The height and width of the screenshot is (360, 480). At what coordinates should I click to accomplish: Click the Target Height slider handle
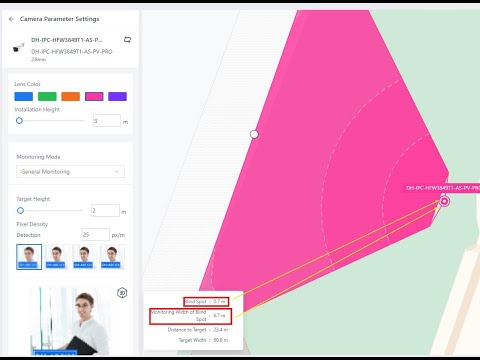point(20,210)
